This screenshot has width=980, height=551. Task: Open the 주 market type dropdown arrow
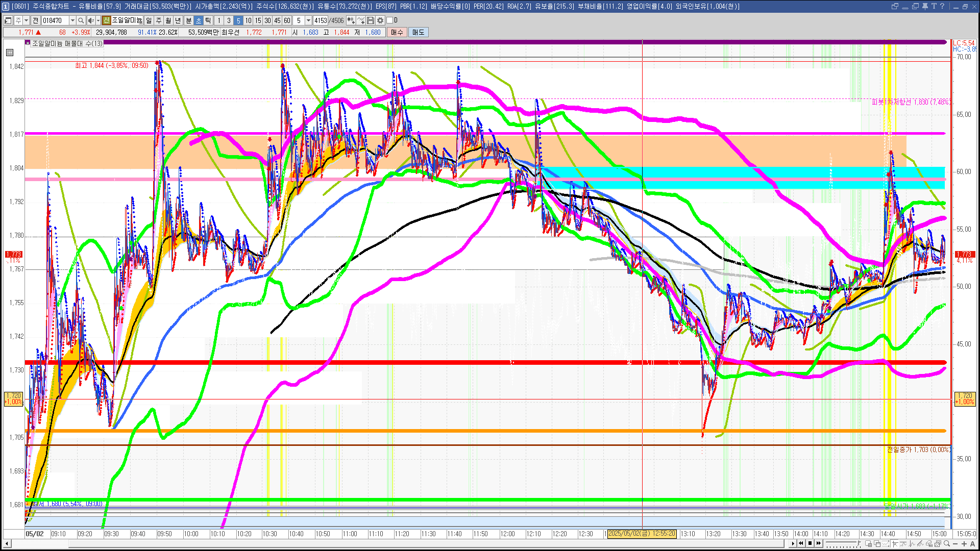tap(26, 20)
